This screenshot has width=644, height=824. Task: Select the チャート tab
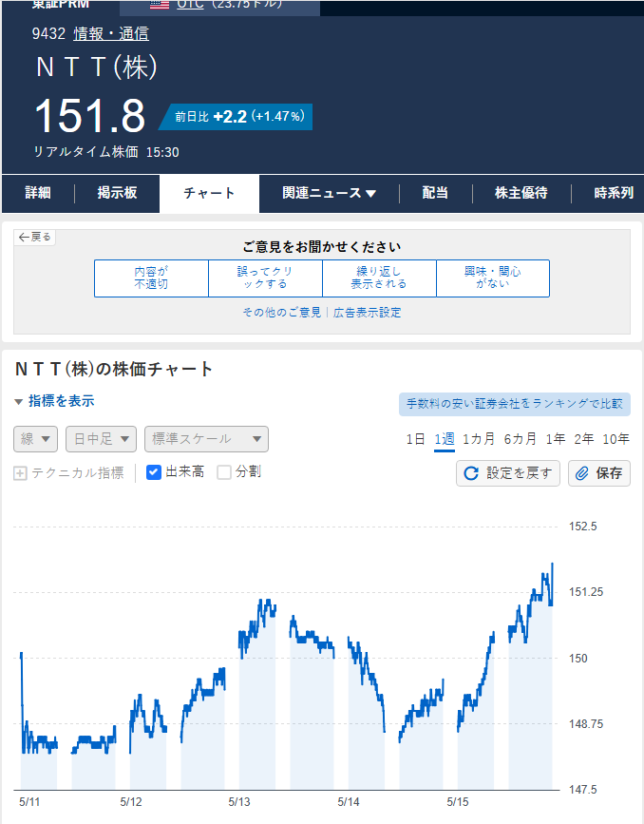click(x=209, y=193)
